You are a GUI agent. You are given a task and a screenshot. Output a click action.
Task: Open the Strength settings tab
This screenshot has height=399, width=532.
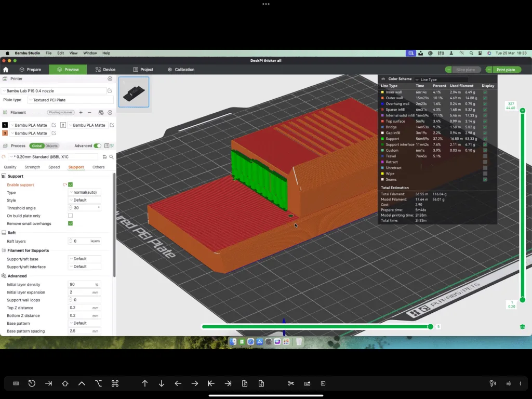click(32, 167)
